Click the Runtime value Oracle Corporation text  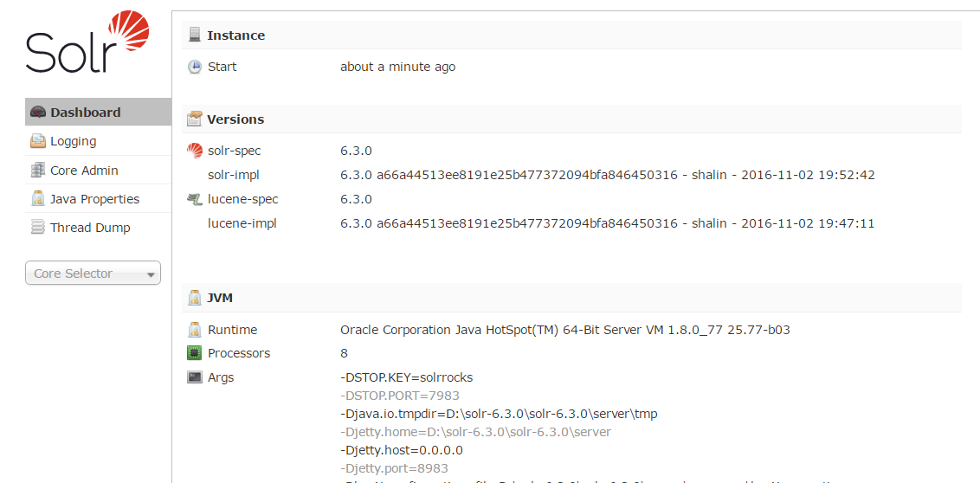565,329
